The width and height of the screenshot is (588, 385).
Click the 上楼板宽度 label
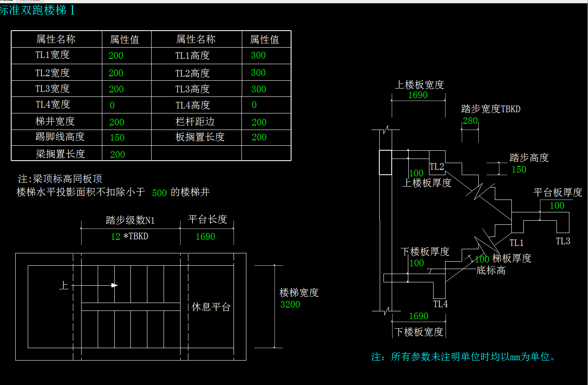[419, 85]
